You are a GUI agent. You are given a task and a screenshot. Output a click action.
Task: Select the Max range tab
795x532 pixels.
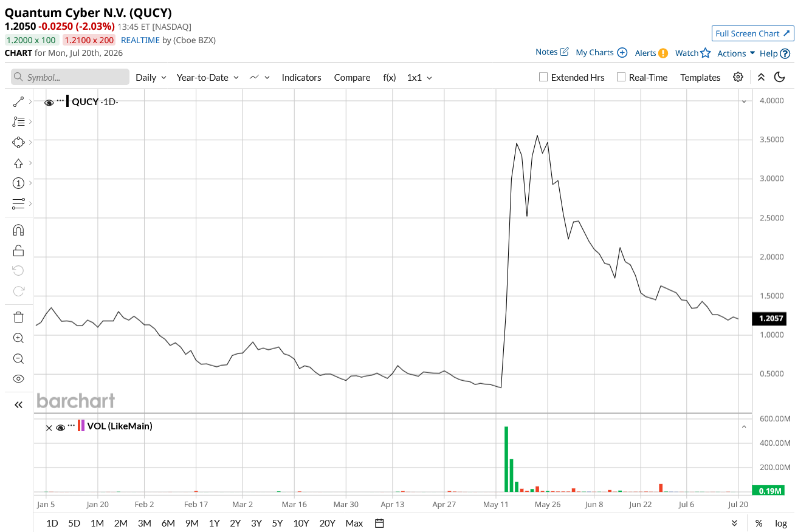pos(354,523)
